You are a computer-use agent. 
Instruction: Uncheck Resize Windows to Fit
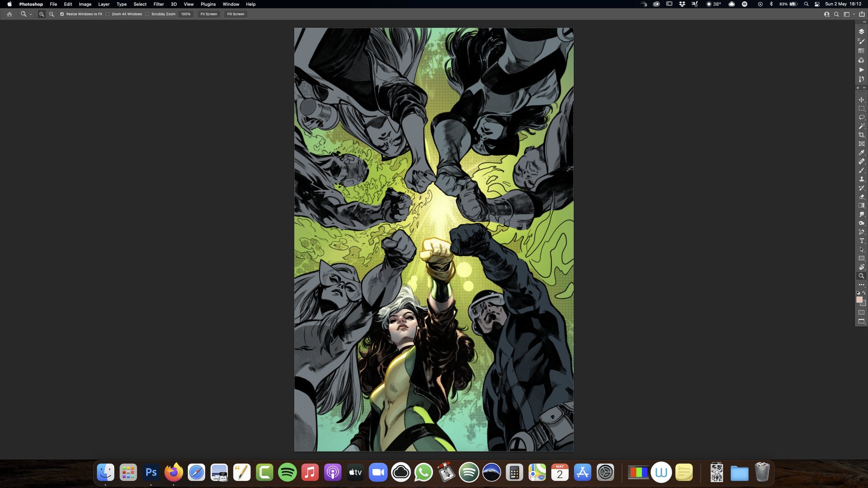click(62, 14)
